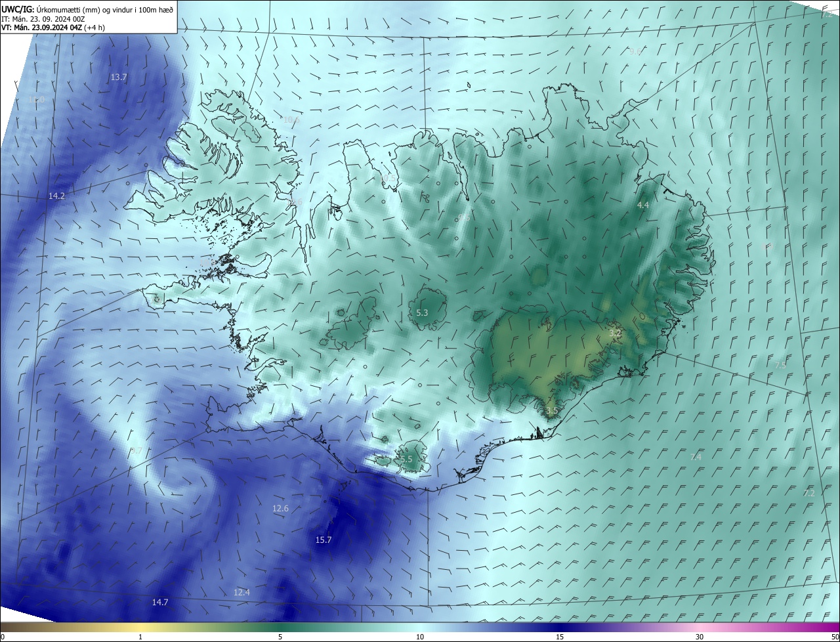Click the 12.4 value label
The width and height of the screenshot is (840, 642).
click(241, 592)
